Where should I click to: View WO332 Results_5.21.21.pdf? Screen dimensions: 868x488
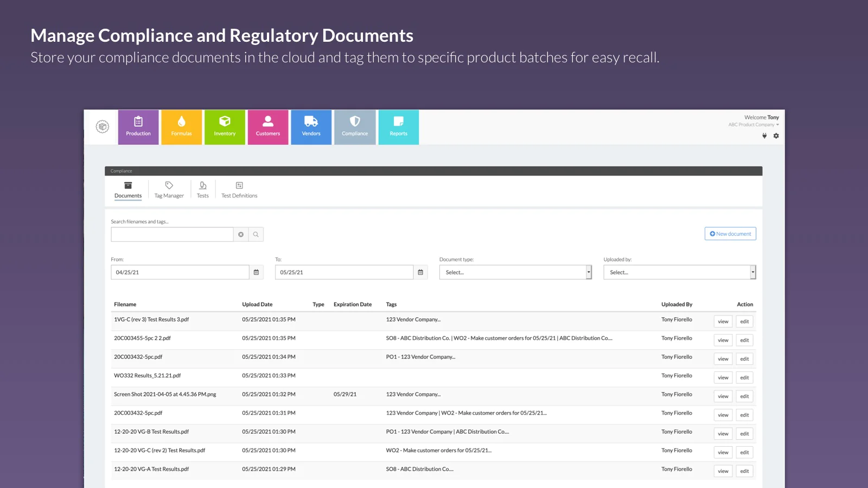(723, 378)
